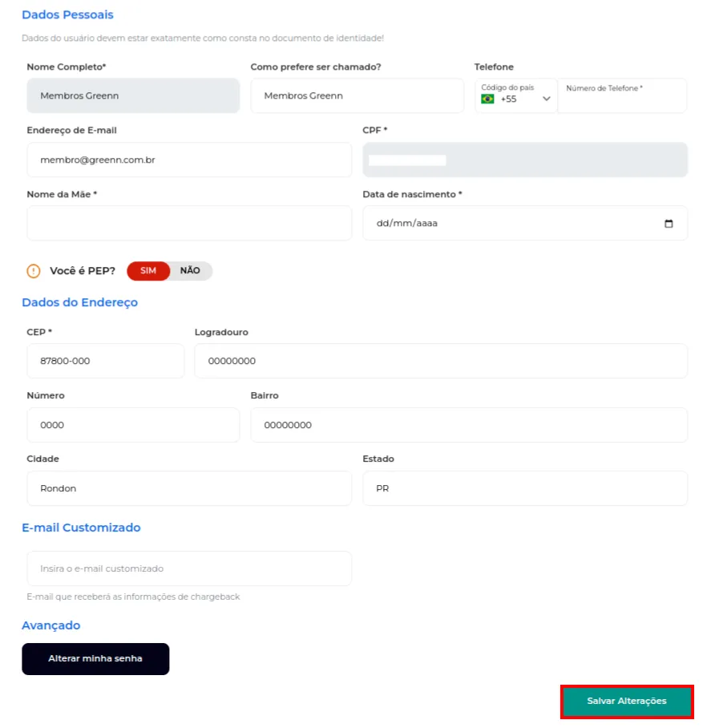715x728 pixels.
Task: Click the Estado field showing PR
Action: click(x=525, y=488)
